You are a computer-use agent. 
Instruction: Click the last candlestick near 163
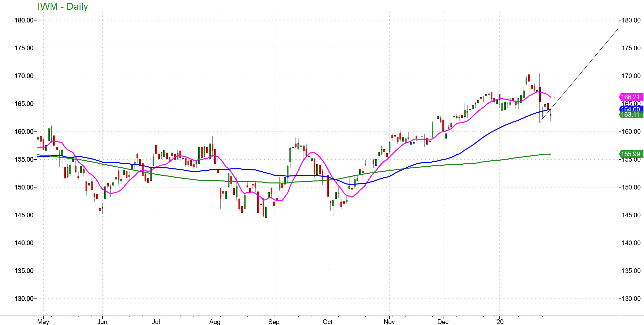pos(550,115)
